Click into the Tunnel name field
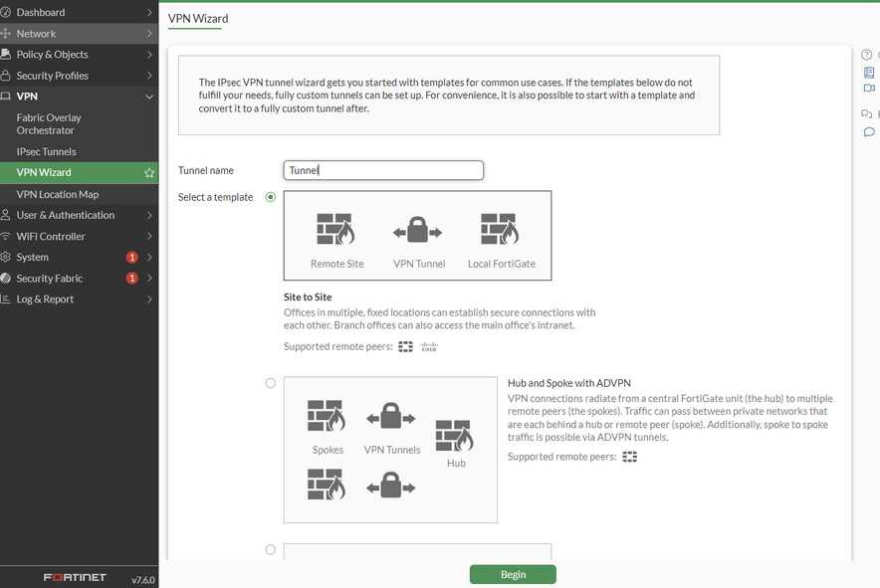The height and width of the screenshot is (588, 880). [x=383, y=170]
